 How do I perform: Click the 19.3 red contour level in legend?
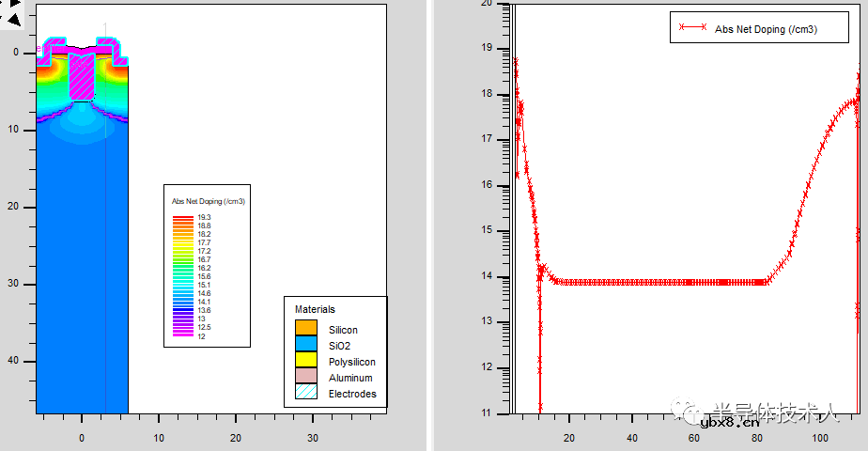pyautogui.click(x=183, y=218)
